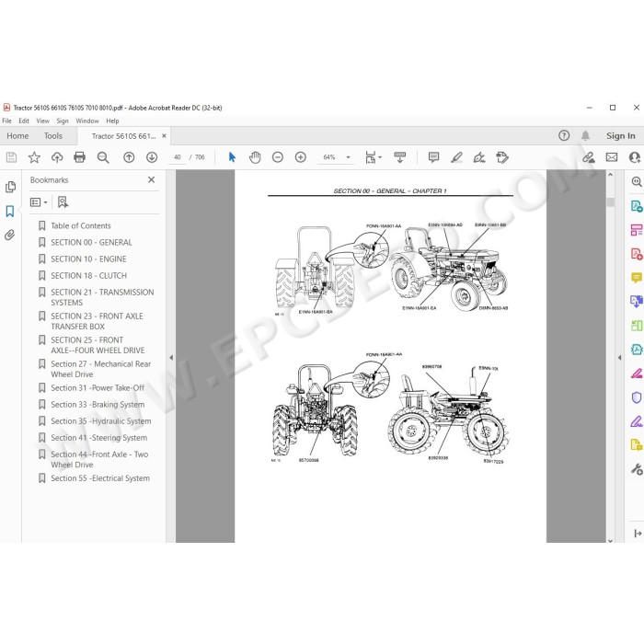Click the scroll up arrow of document

[610, 175]
